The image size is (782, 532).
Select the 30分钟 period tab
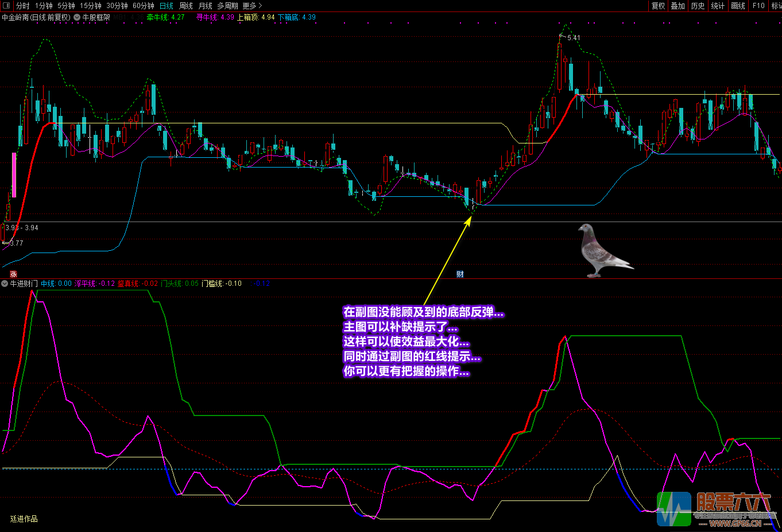coord(117,6)
